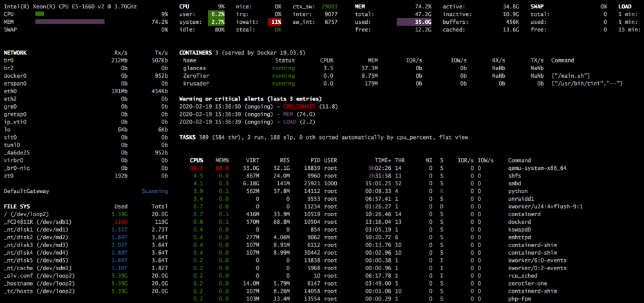
Task: Click the Rx/s column header in NETWORK
Action: pos(120,53)
